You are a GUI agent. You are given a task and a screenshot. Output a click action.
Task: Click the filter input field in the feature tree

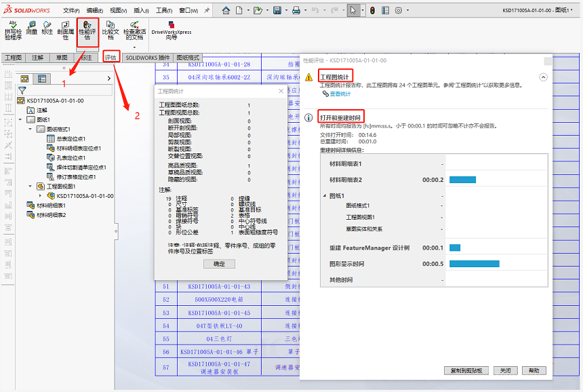point(64,90)
